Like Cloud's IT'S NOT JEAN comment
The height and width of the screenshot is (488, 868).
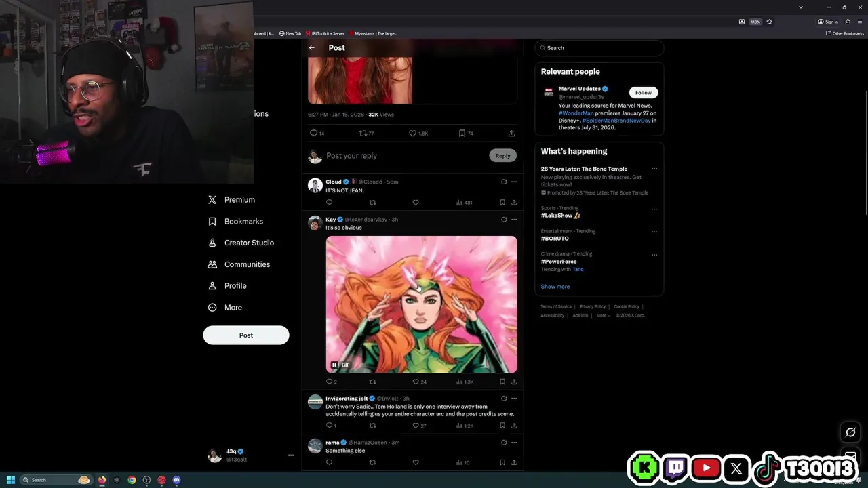(x=416, y=203)
